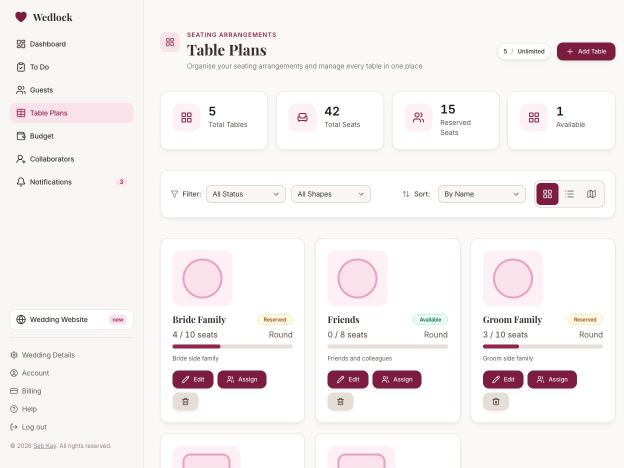Screen dimensions: 624x468
Task: Remove the Groom Family table via the trash icon
Action: click(x=495, y=402)
